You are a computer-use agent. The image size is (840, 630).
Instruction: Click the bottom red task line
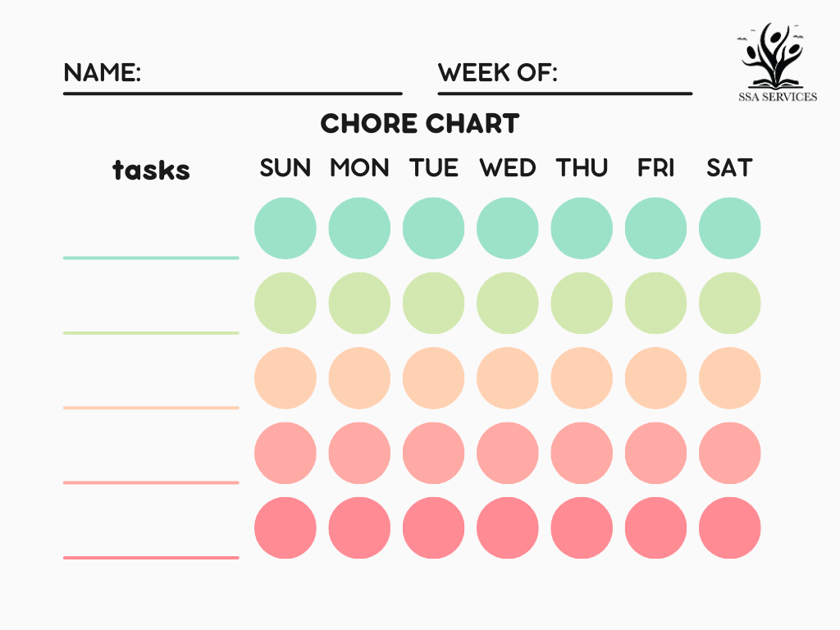151,557
